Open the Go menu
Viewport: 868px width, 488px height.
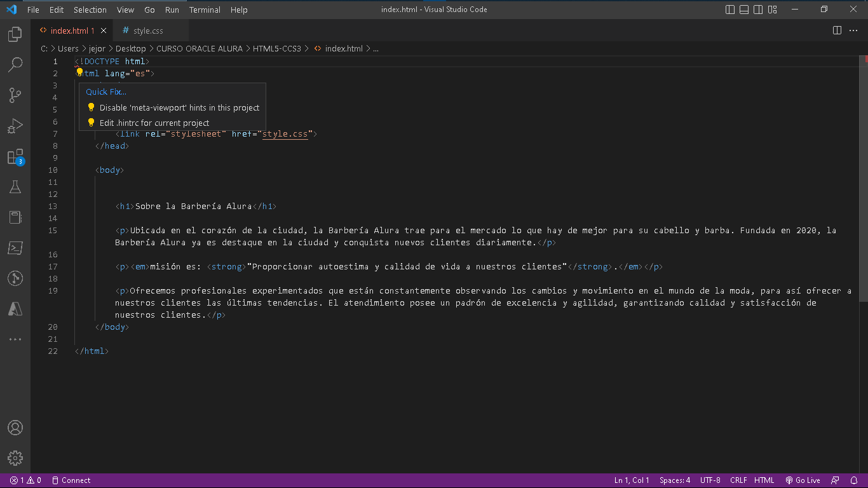(x=150, y=10)
